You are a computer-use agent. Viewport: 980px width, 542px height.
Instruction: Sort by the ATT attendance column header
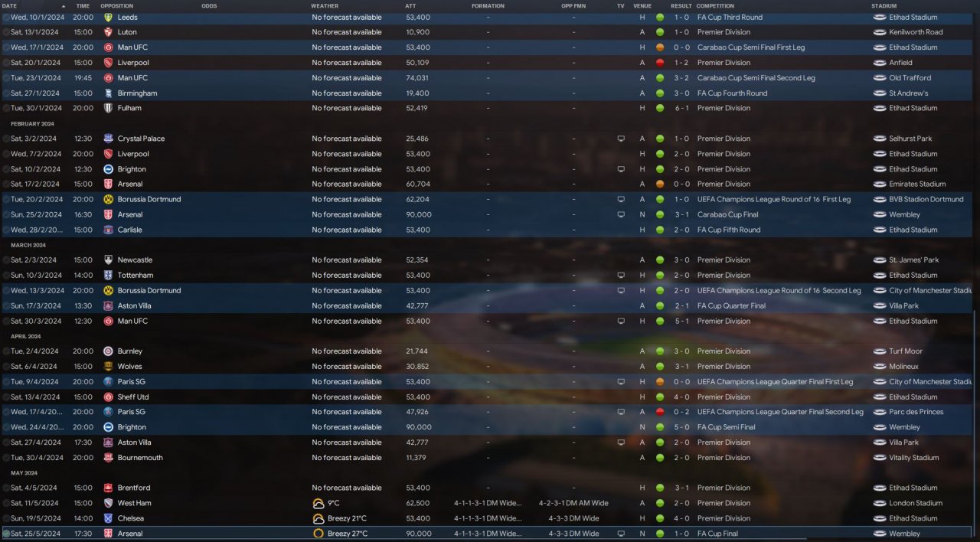pos(410,6)
